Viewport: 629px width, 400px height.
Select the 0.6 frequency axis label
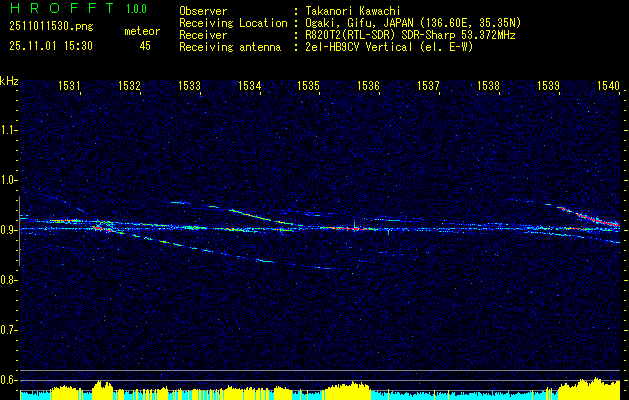point(7,380)
